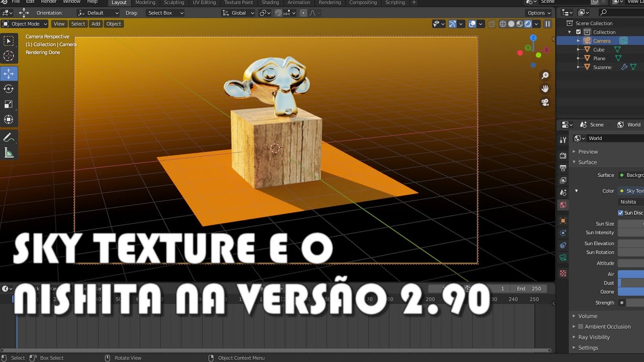Switch to the Modeling workspace tab
Image resolution: width=644 pixels, height=362 pixels.
(145, 3)
